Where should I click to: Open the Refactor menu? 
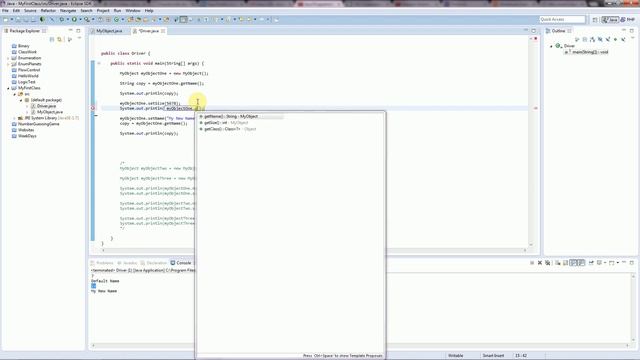point(48,11)
